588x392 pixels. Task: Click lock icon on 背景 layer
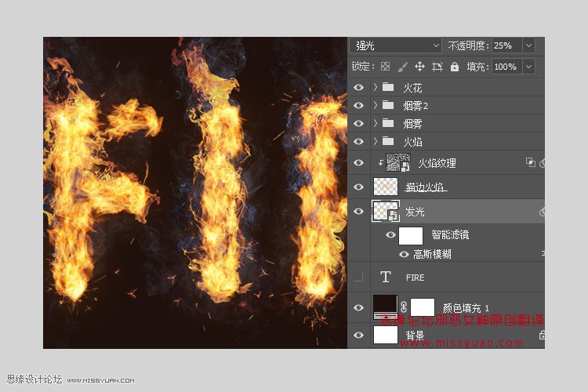pyautogui.click(x=542, y=335)
